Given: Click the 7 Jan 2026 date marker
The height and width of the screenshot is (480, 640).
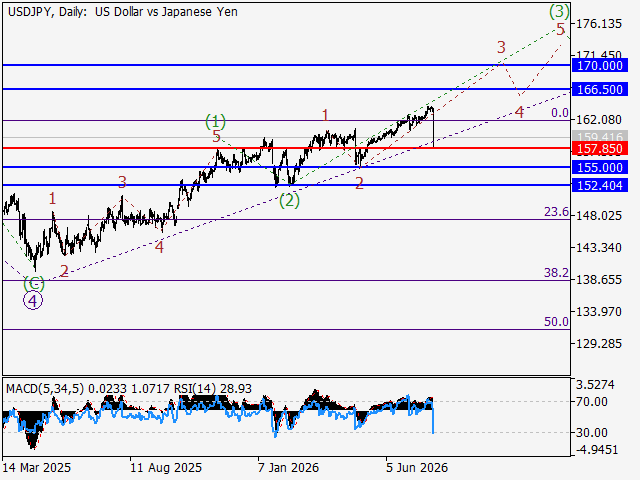Looking at the screenshot, I should pyautogui.click(x=288, y=467).
